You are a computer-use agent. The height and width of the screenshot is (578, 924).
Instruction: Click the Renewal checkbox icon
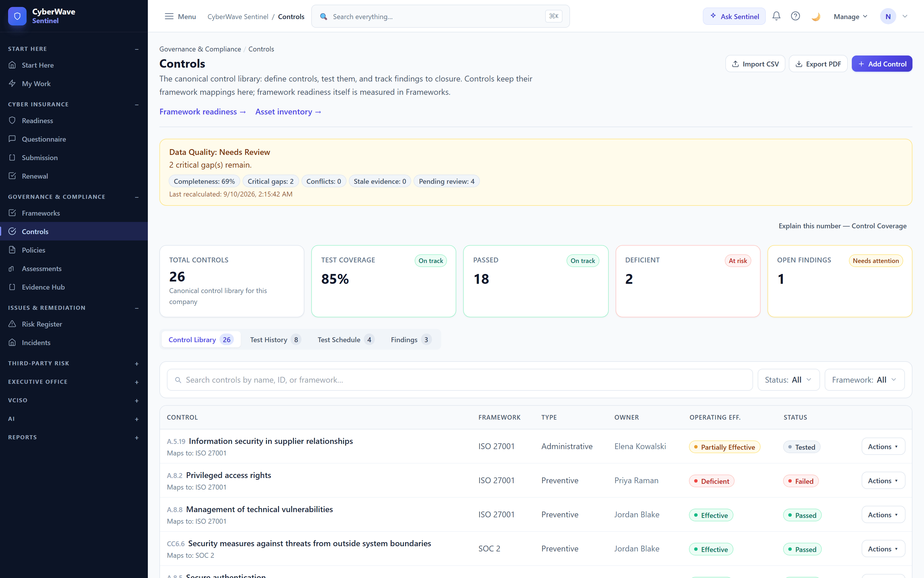pyautogui.click(x=12, y=176)
